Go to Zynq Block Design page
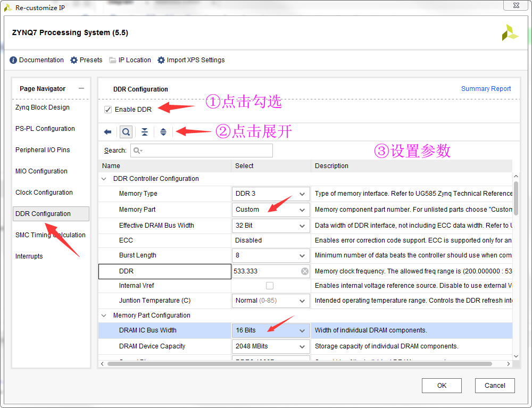 [43, 107]
